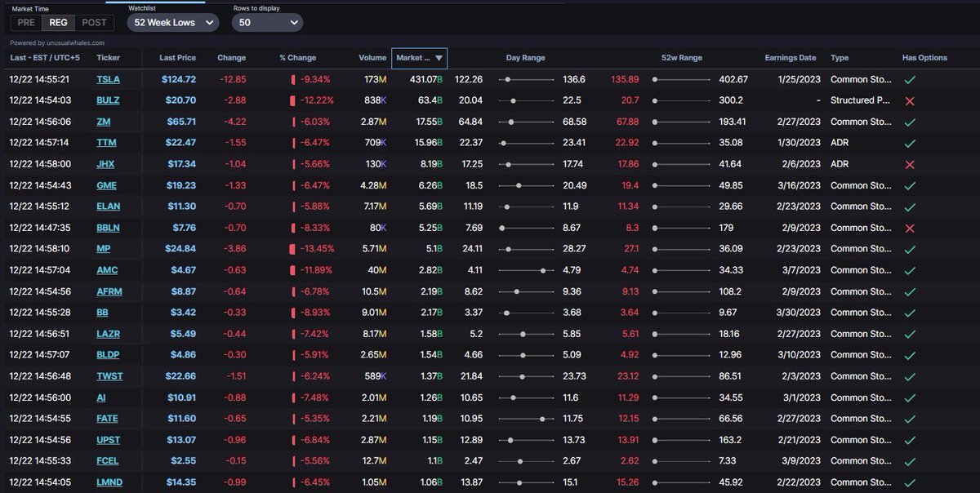Open the TSLA ticker link

point(107,79)
